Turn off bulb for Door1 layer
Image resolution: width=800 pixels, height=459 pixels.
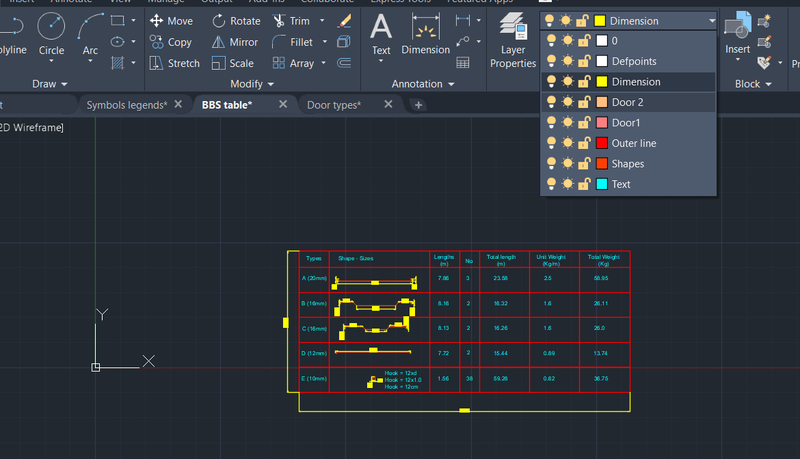pyautogui.click(x=551, y=122)
